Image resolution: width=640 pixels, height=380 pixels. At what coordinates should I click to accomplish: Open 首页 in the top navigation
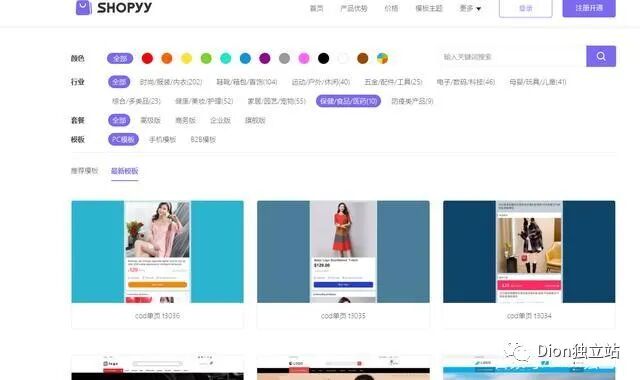pos(317,8)
